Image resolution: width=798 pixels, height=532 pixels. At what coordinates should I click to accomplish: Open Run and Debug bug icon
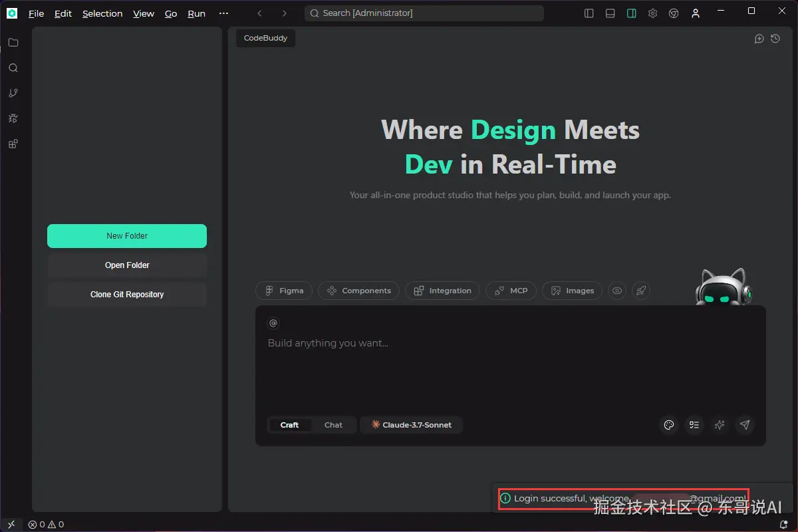click(x=13, y=118)
